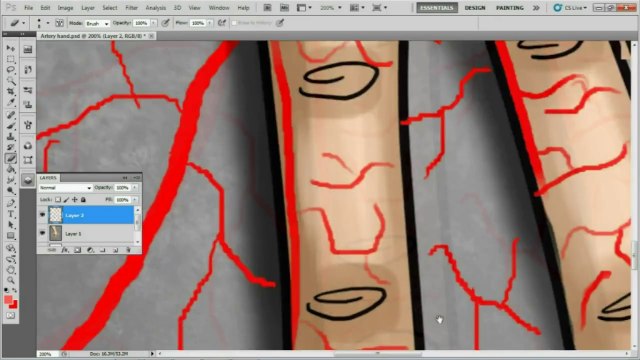Open the layer blend mode Normal dropdown
The width and height of the screenshot is (640, 360).
[65, 188]
